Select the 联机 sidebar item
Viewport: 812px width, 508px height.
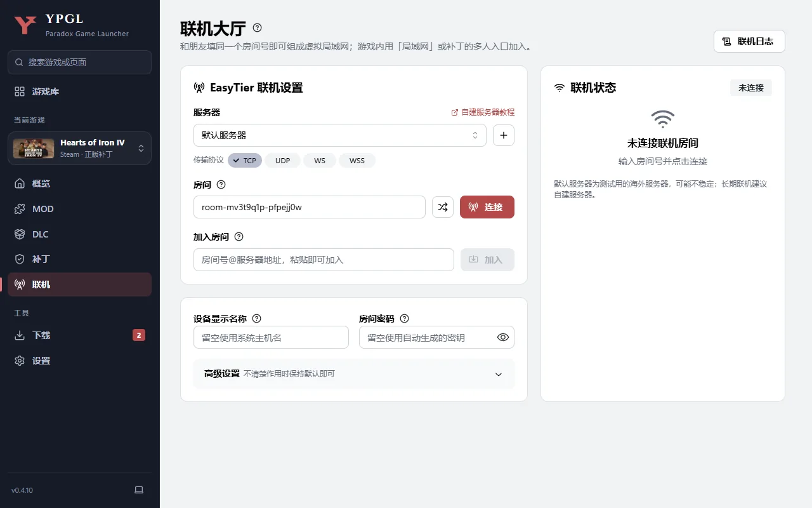[79, 284]
